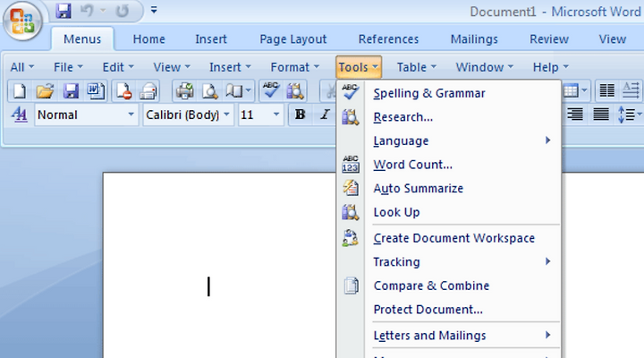Choose Compare & Combine menu item
This screenshot has height=358, width=644.
pos(449,286)
